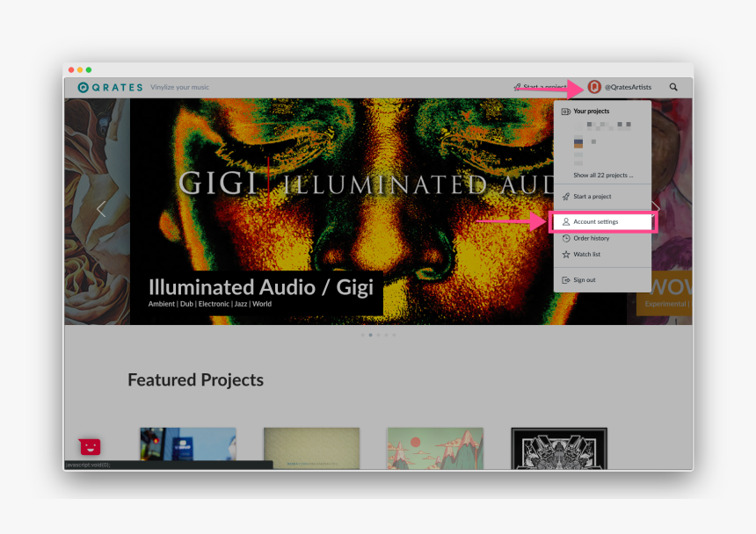Open the beige featured project thumbnail
This screenshot has width=756, height=534.
click(311, 448)
